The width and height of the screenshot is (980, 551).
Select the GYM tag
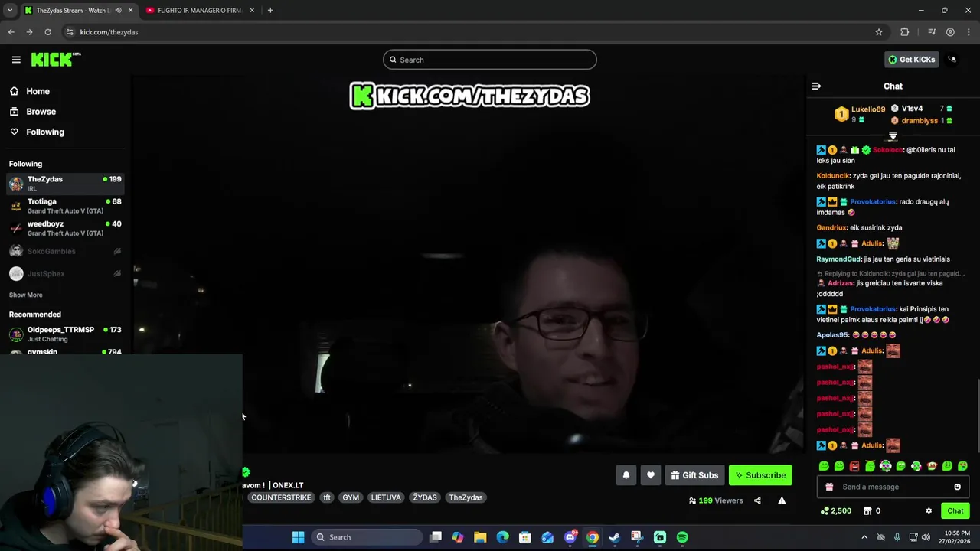click(x=351, y=497)
